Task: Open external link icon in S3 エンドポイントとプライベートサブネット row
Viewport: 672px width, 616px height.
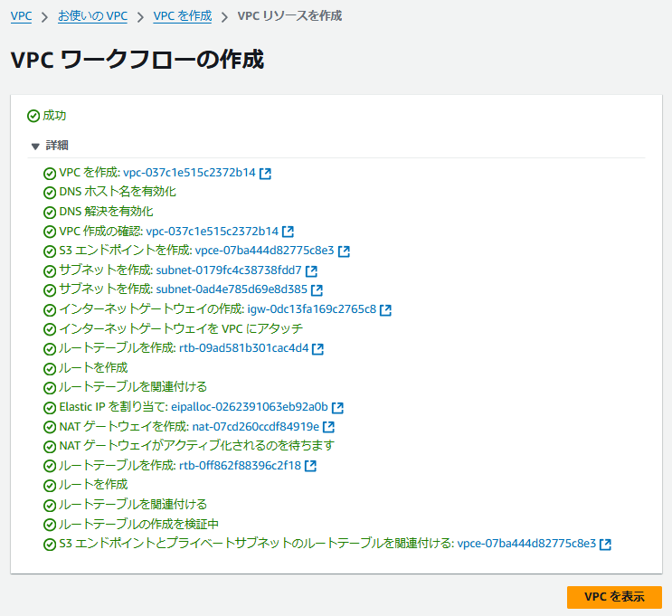Action: pyautogui.click(x=605, y=544)
